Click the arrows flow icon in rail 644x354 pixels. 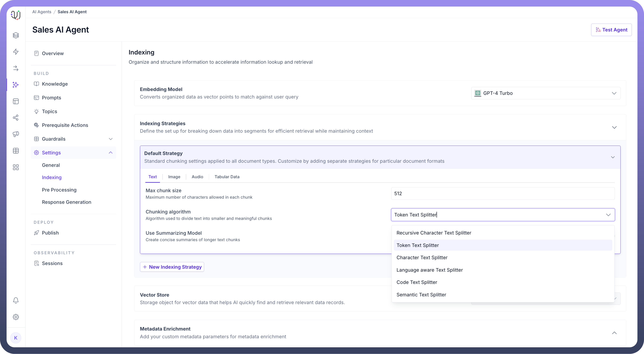click(16, 68)
